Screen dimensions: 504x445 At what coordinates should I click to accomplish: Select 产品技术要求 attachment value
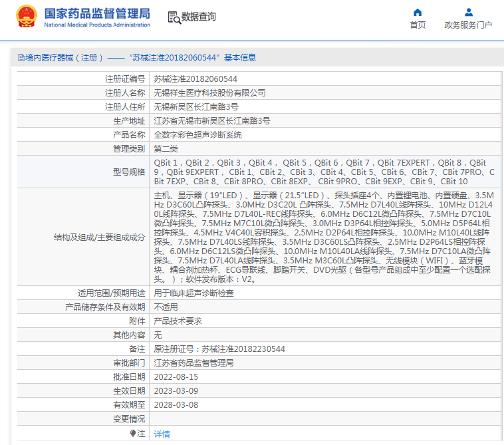(178, 321)
